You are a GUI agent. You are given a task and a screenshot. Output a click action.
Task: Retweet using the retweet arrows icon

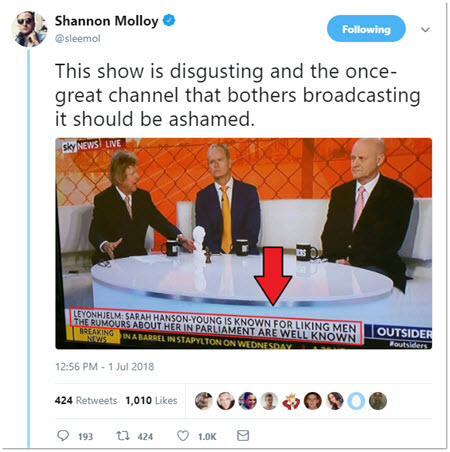pos(123,436)
